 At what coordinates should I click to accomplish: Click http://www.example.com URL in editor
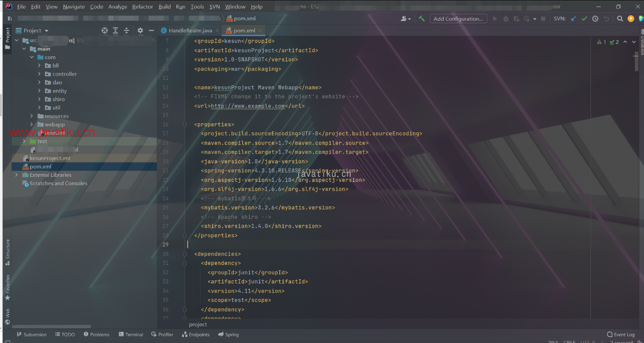coord(248,106)
